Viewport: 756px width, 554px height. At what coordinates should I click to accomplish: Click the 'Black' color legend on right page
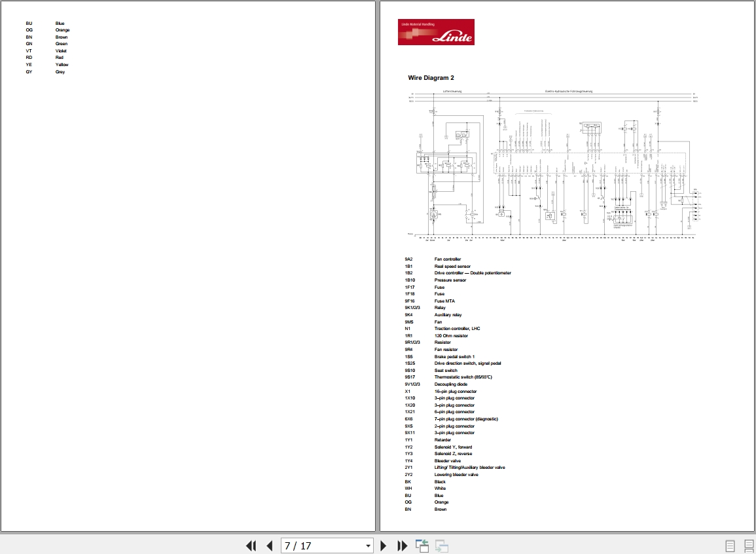coord(440,482)
